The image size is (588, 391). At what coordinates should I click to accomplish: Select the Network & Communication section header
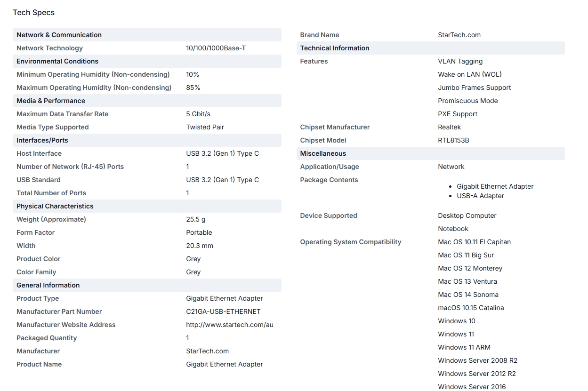(x=147, y=35)
